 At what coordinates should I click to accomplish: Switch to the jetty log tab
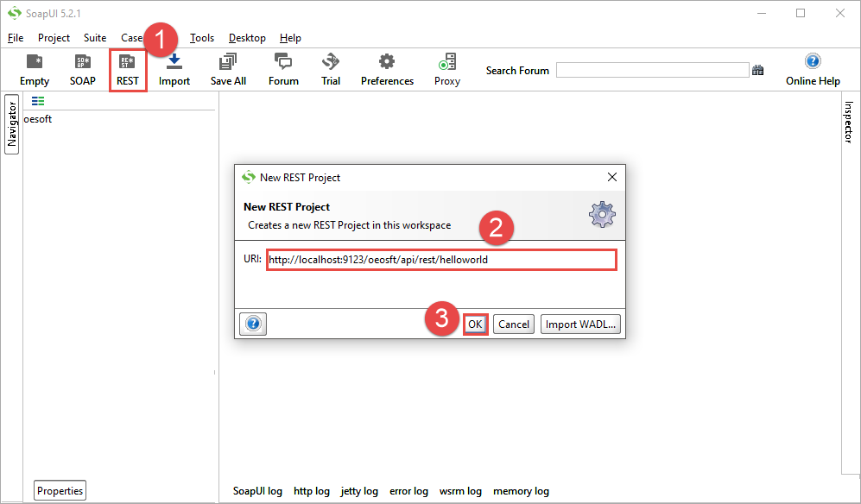(x=359, y=491)
